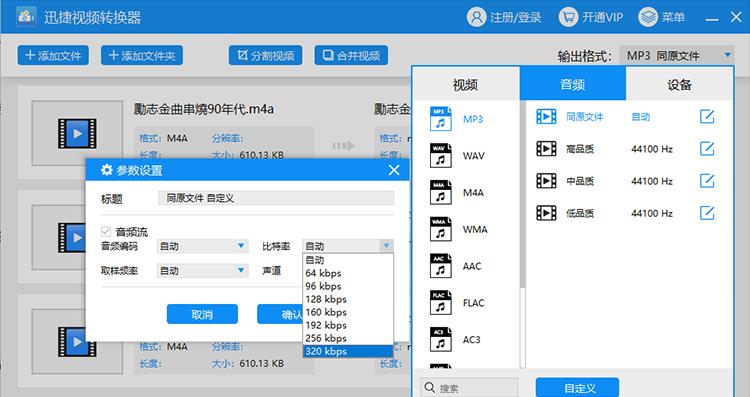Click the 标题 input field
Image resolution: width=750 pixels, height=397 pixels.
tap(276, 198)
